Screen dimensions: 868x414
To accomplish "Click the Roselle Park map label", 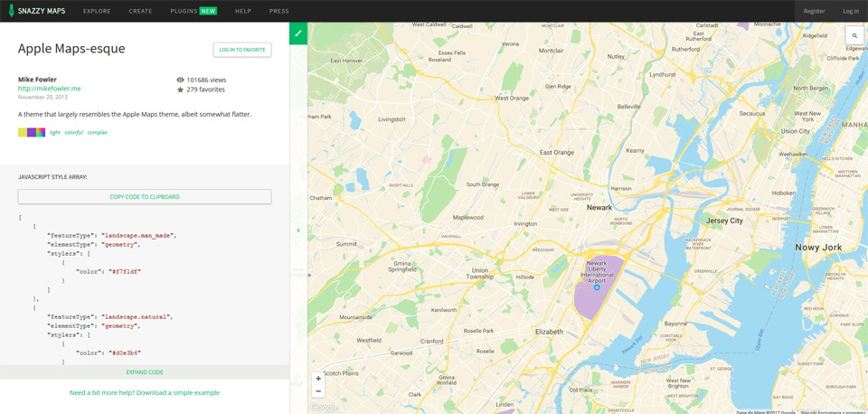I will (x=479, y=331).
